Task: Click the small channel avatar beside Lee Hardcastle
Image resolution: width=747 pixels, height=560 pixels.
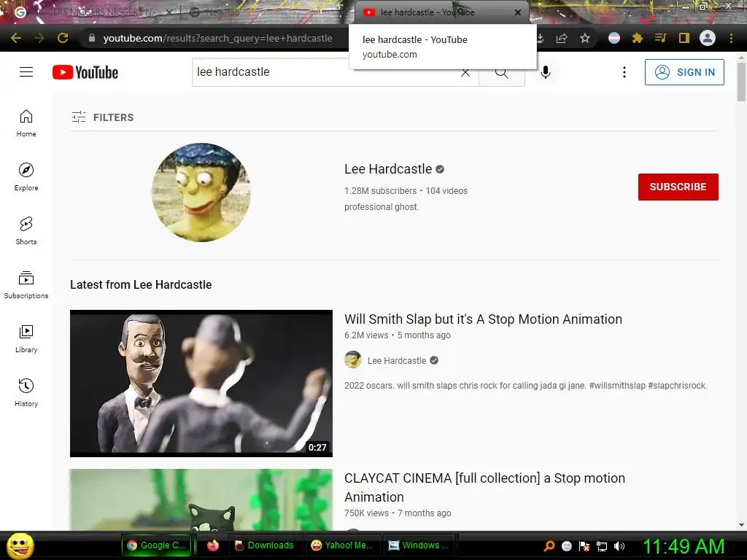Action: pos(353,360)
